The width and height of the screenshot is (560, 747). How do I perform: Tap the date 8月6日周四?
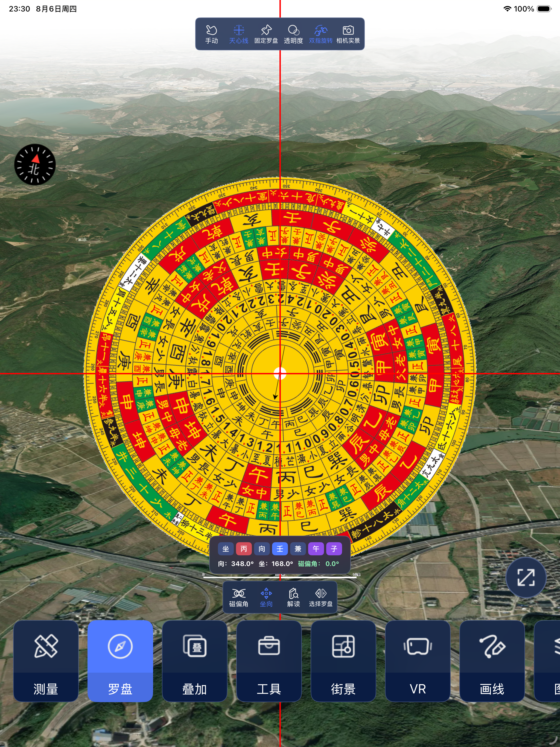point(56,9)
